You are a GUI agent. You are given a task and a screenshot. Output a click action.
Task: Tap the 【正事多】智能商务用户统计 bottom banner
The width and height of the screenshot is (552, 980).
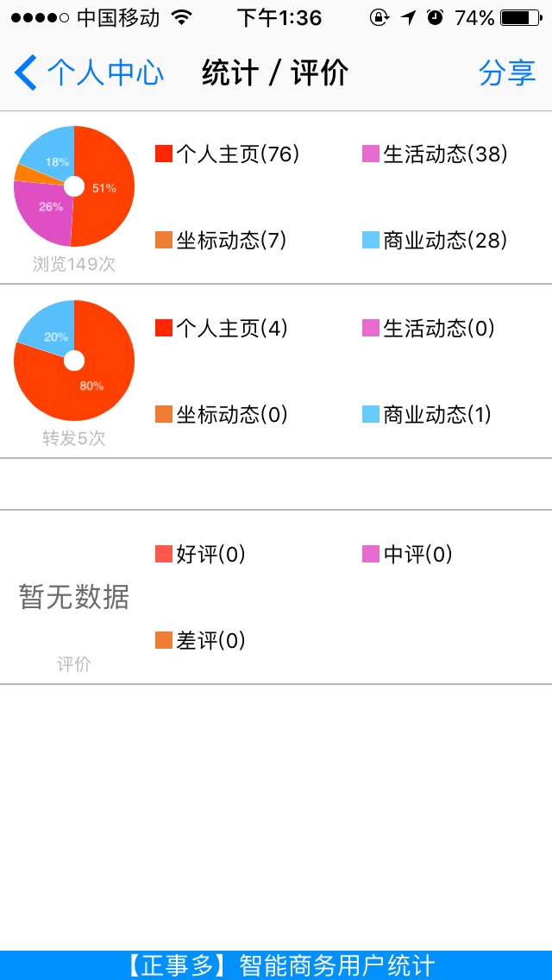276,965
